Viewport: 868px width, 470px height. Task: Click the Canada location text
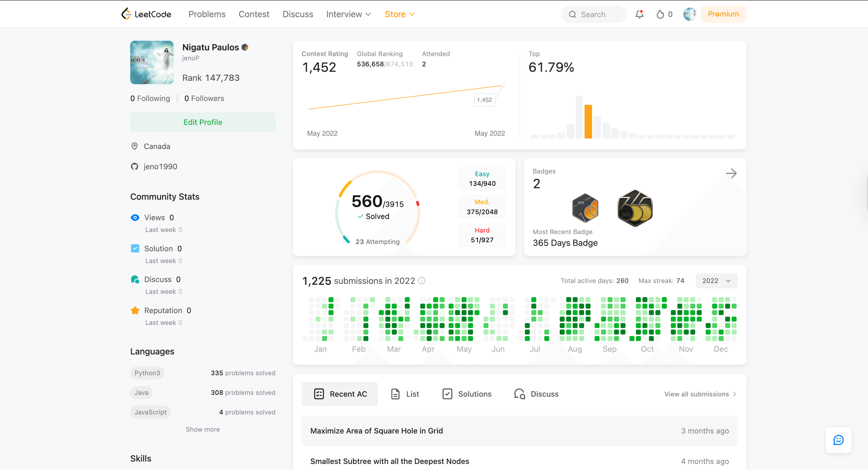click(x=157, y=146)
